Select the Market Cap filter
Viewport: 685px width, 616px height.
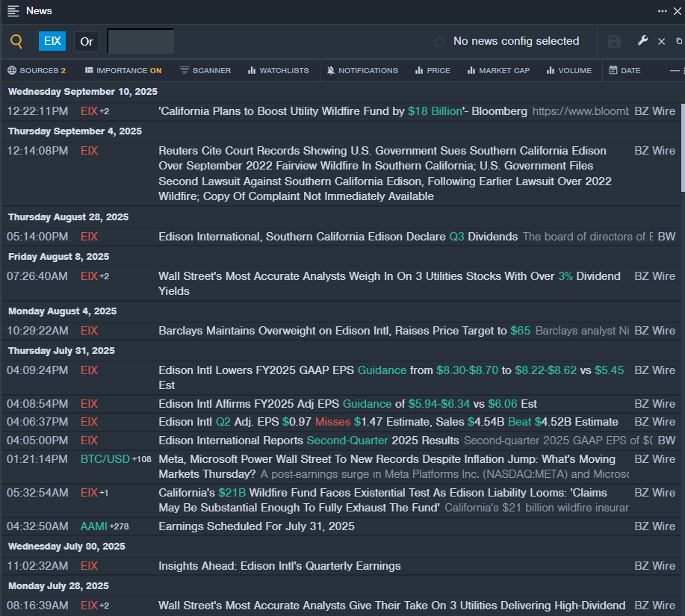[x=498, y=70]
